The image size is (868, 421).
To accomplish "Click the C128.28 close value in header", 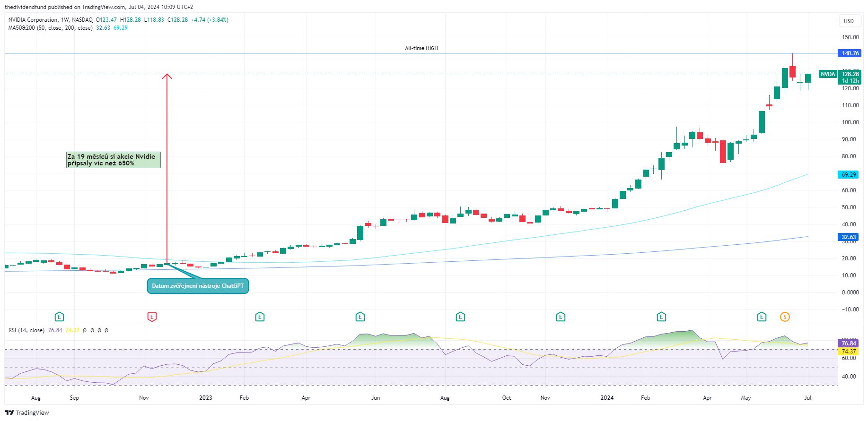I will 177,20.
